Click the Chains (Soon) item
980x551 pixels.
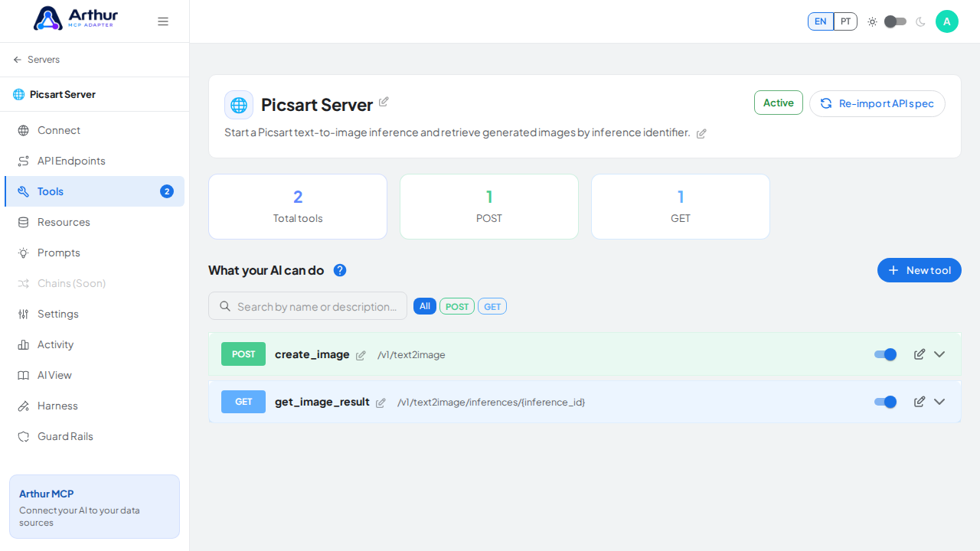tap(94, 283)
